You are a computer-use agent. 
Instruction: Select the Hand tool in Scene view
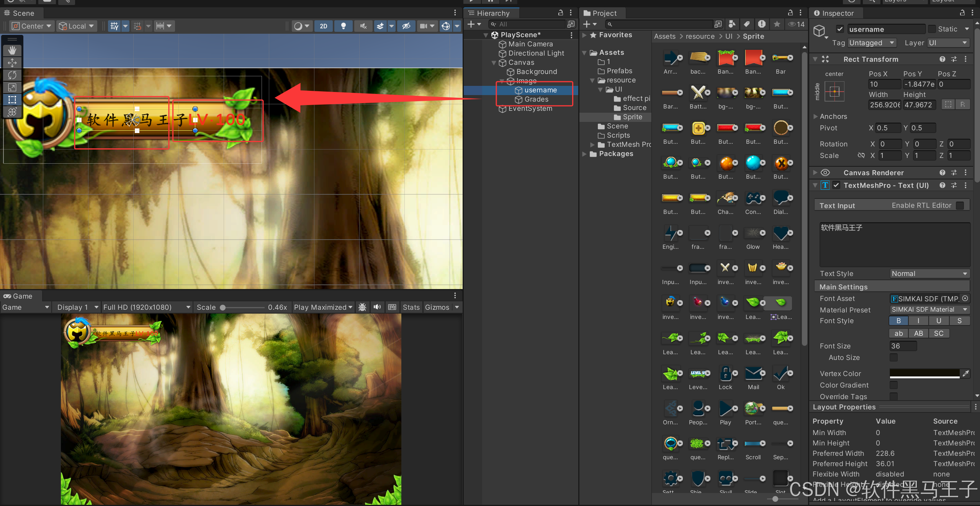click(x=12, y=50)
